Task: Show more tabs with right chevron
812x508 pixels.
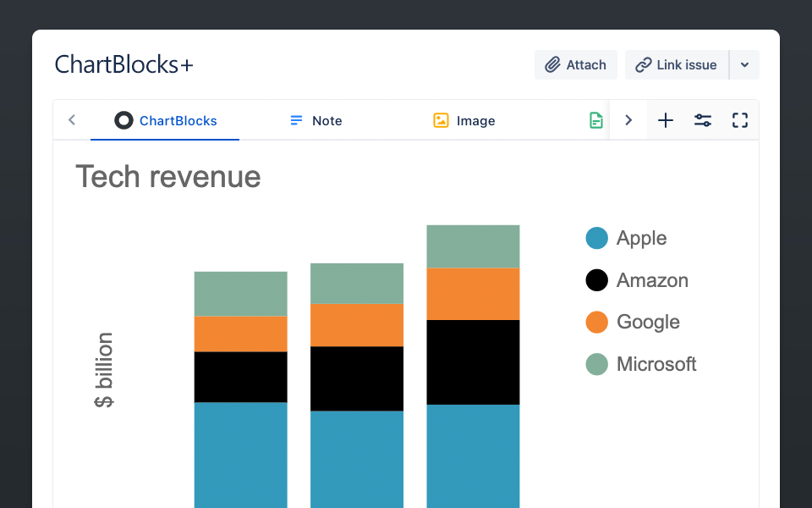Action: [x=628, y=120]
